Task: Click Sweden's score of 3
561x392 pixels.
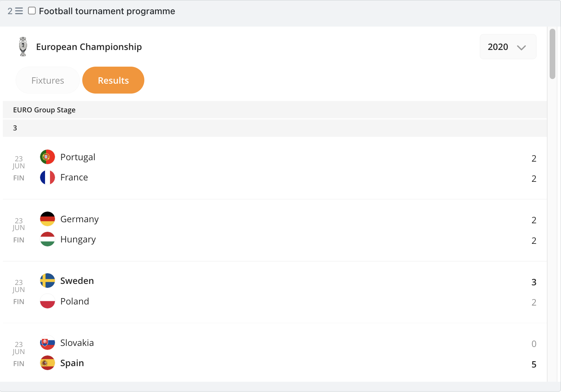Action: click(x=534, y=282)
